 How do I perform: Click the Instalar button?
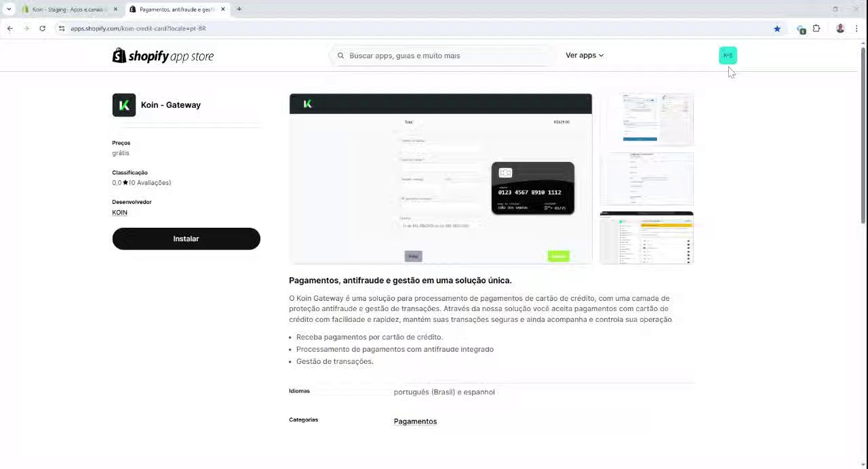[186, 239]
